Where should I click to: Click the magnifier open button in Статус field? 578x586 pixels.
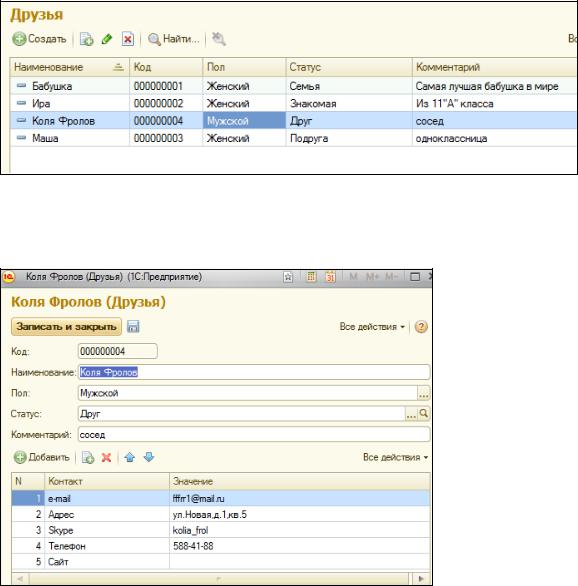pos(424,413)
